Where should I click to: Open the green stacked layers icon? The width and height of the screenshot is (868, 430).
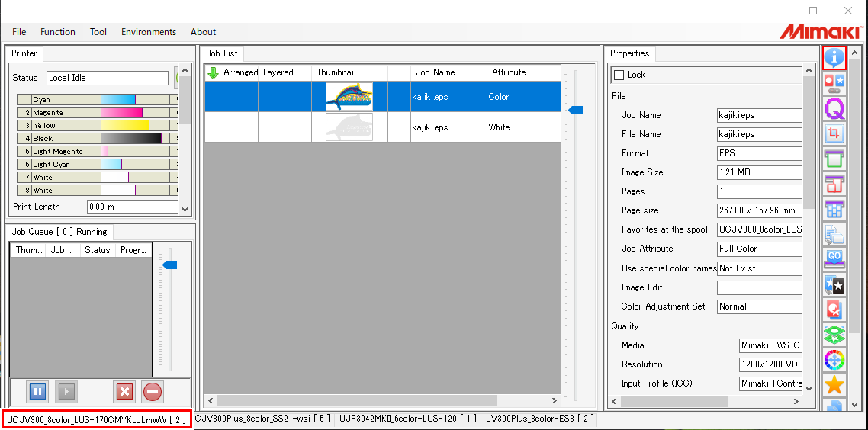(x=834, y=335)
